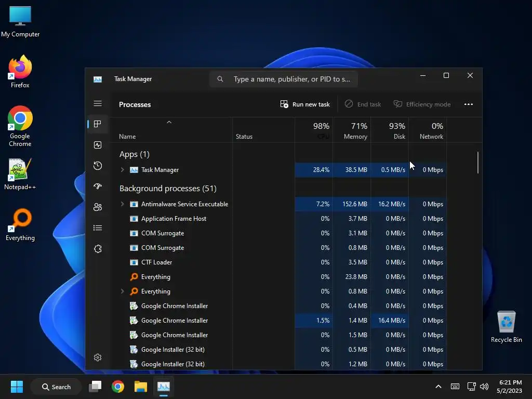Open the taskbar Search box

(56, 387)
